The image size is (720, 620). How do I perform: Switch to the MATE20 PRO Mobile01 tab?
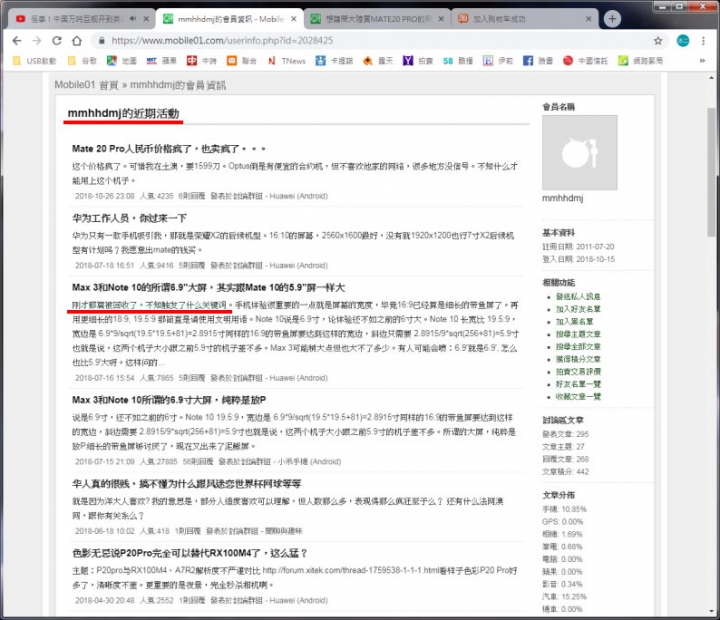click(377, 19)
